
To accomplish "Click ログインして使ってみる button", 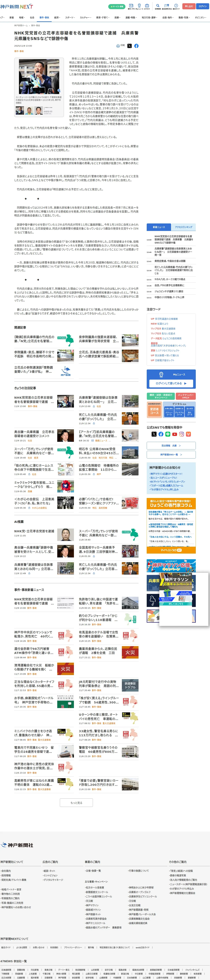I will [171, 384].
